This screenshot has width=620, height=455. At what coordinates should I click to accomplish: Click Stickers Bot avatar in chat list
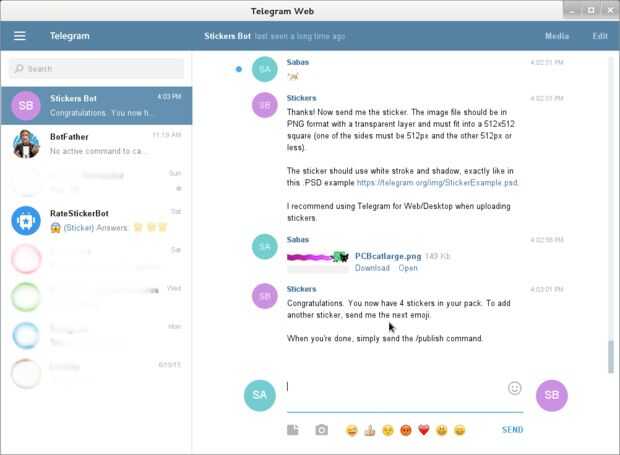coord(26,106)
